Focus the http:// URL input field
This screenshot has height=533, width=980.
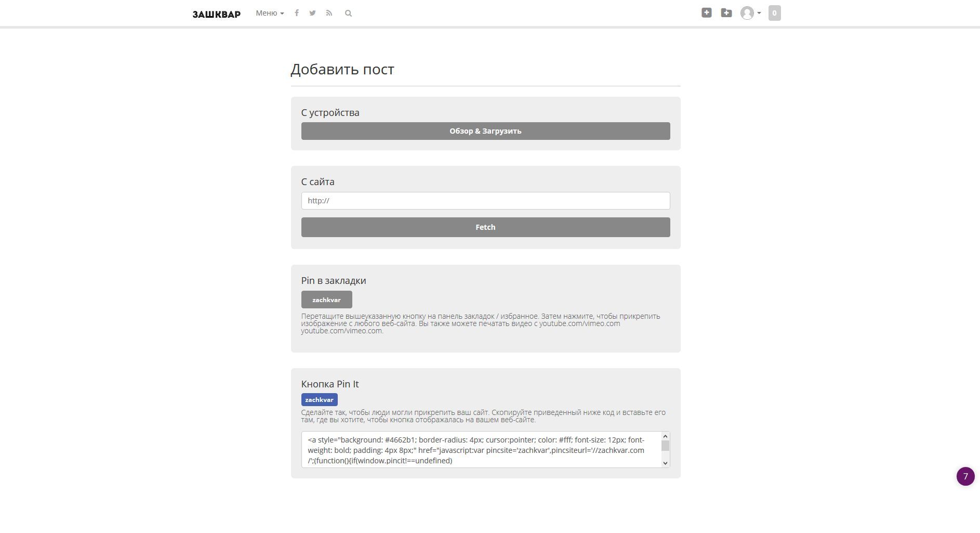(485, 201)
